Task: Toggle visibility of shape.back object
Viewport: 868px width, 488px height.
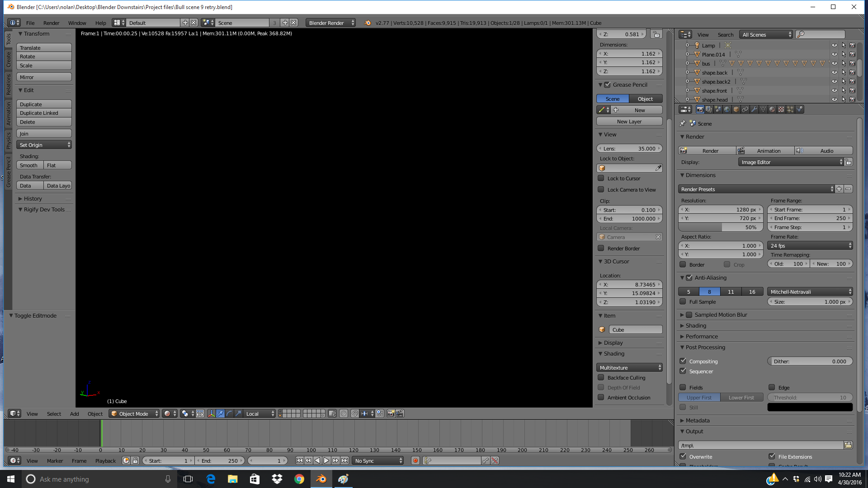Action: point(835,72)
